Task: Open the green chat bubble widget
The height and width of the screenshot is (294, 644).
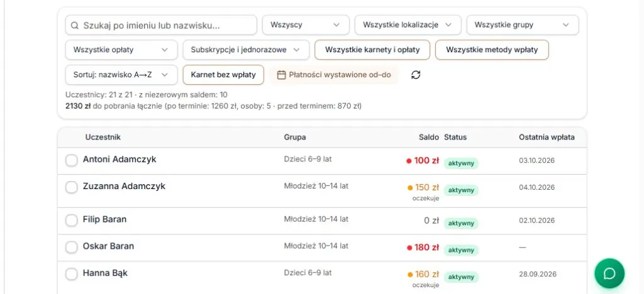Action: coord(609,273)
